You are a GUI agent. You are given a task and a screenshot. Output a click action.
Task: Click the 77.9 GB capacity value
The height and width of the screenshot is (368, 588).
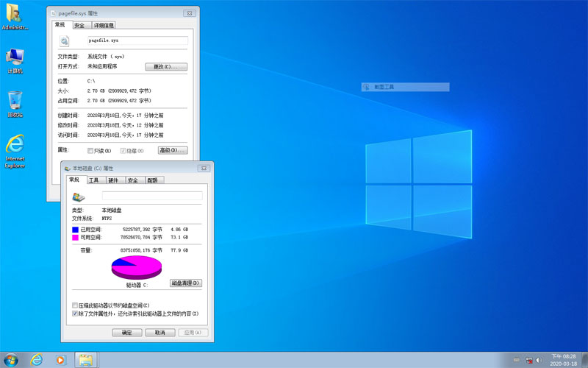(179, 250)
